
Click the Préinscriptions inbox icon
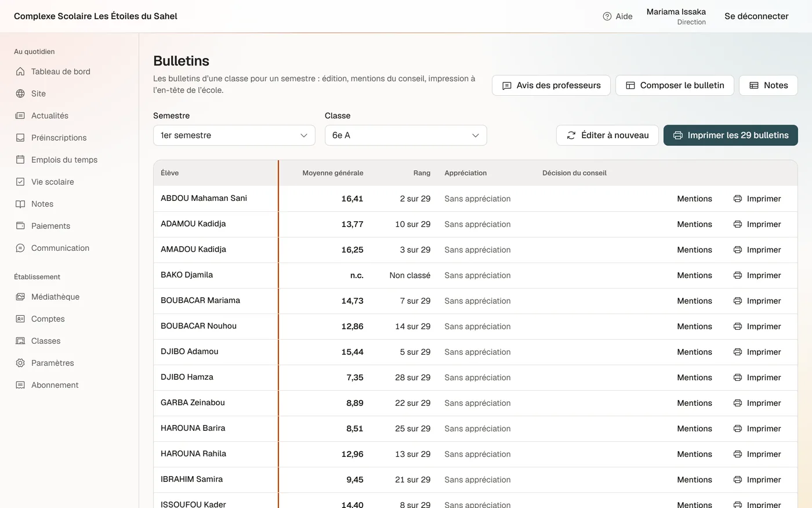20,138
